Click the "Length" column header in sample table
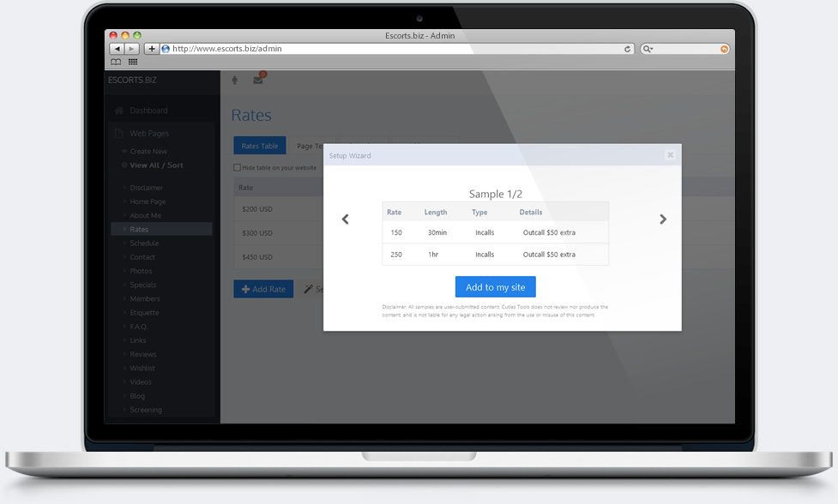The image size is (838, 504). click(x=436, y=212)
